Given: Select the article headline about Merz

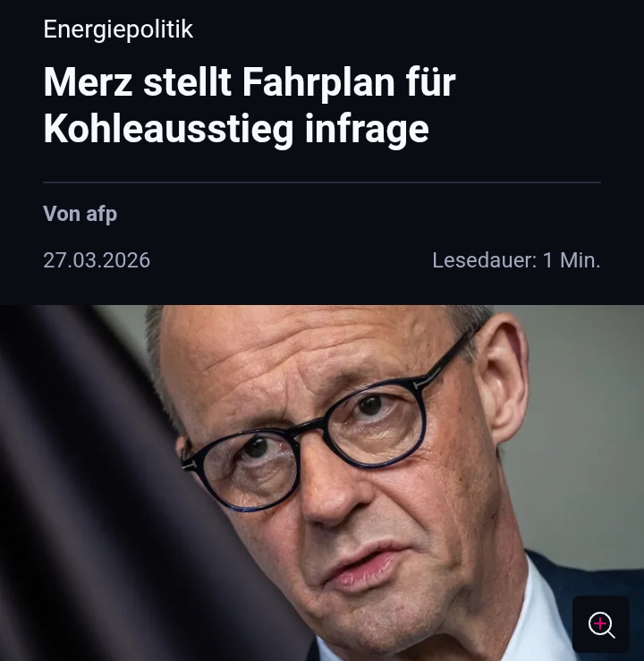Looking at the screenshot, I should click(x=250, y=105).
